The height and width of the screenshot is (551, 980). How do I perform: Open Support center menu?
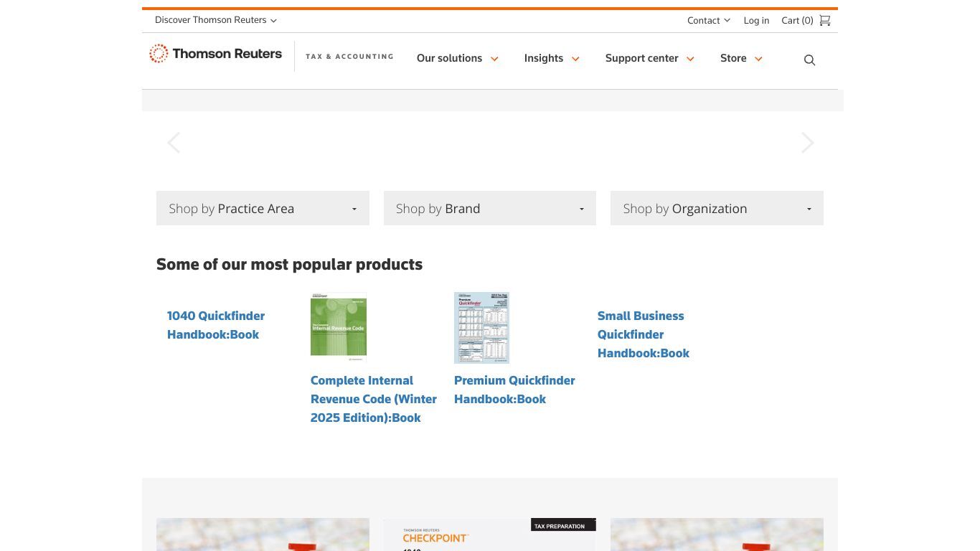pos(650,58)
